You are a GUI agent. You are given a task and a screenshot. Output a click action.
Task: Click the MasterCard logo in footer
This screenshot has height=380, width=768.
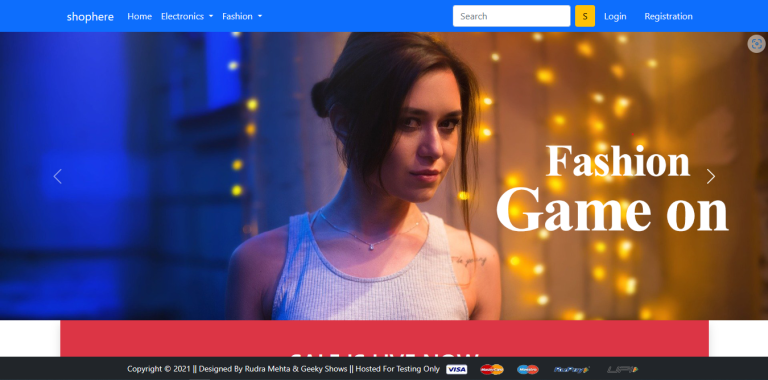pos(492,369)
